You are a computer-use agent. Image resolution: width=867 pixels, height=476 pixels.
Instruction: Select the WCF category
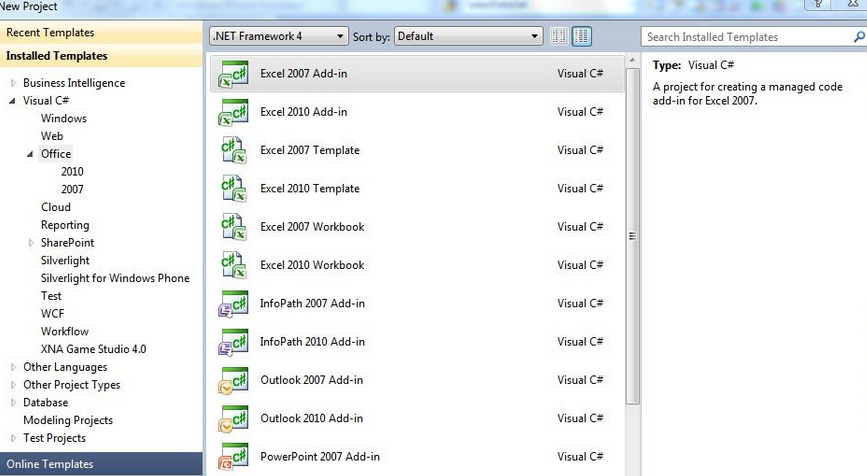click(x=53, y=313)
